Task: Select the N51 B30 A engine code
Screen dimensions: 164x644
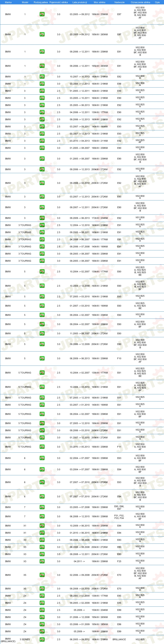Action: tap(140, 218)
